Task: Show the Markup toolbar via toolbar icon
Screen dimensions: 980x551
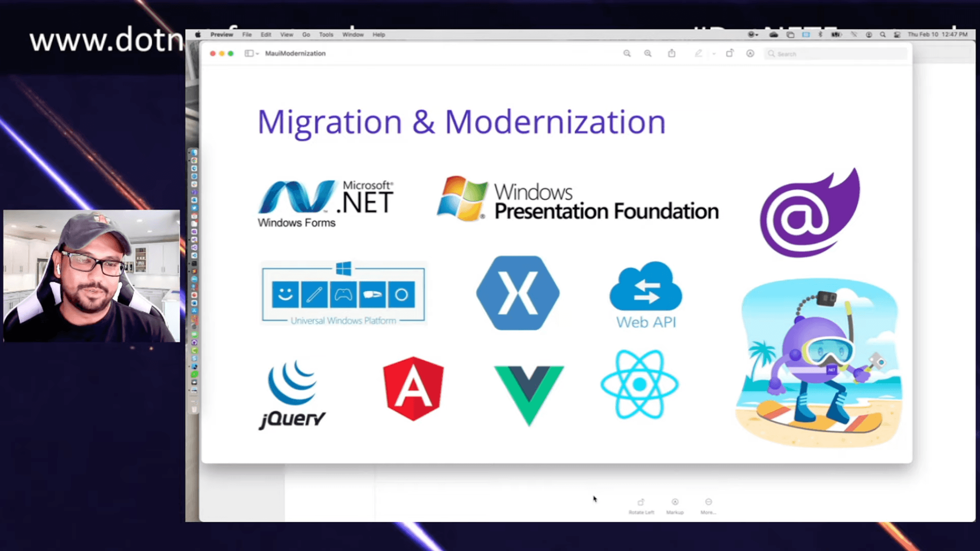Action: tap(750, 54)
